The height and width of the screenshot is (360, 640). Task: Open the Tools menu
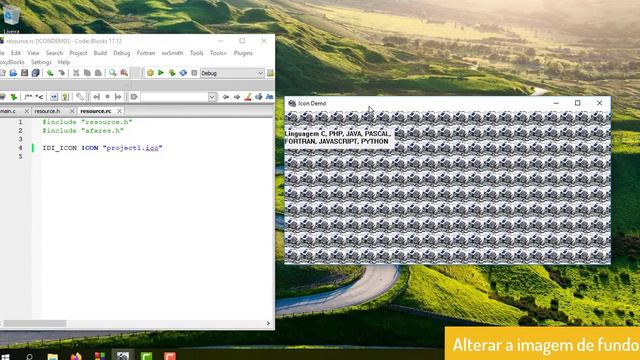click(x=196, y=53)
